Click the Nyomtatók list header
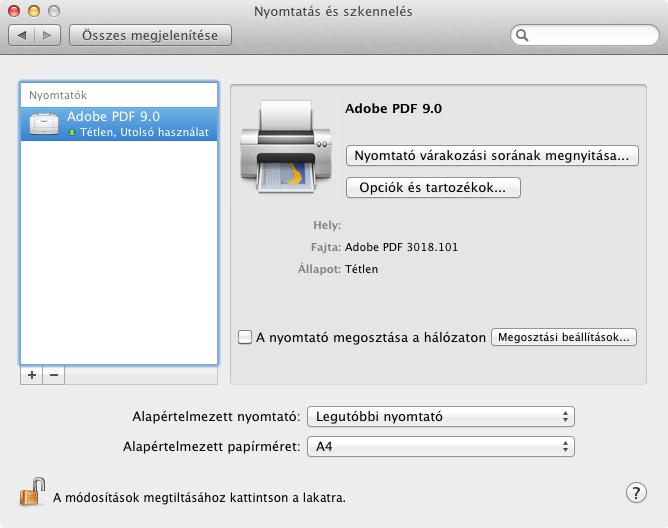The image size is (668, 528). pyautogui.click(x=58, y=95)
